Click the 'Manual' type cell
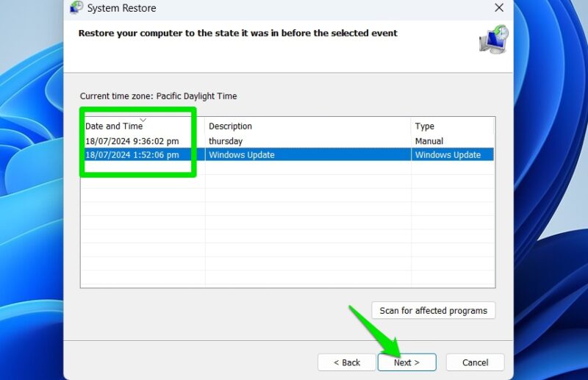This screenshot has height=380, width=588. pos(429,141)
